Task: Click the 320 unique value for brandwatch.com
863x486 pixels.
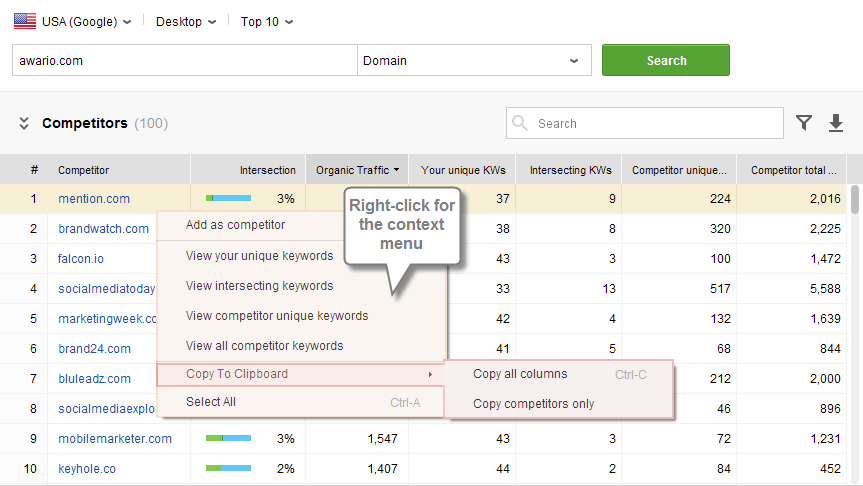Action: 720,228
